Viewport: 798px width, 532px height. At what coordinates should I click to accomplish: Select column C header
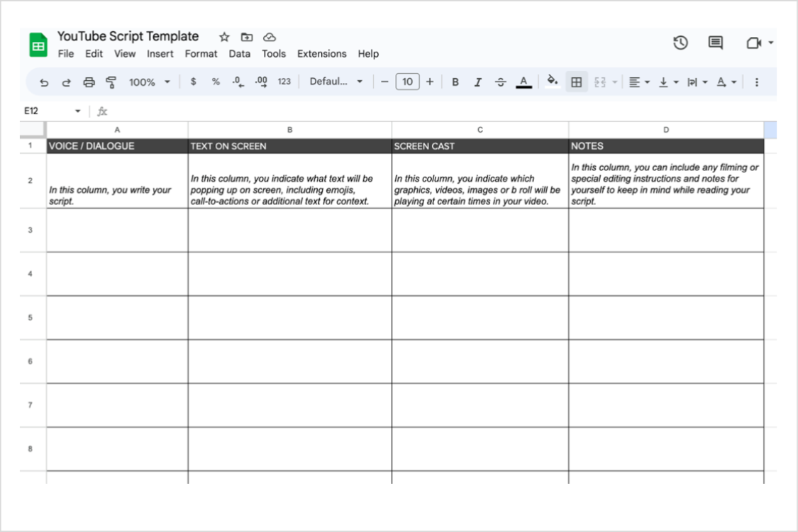tap(480, 130)
